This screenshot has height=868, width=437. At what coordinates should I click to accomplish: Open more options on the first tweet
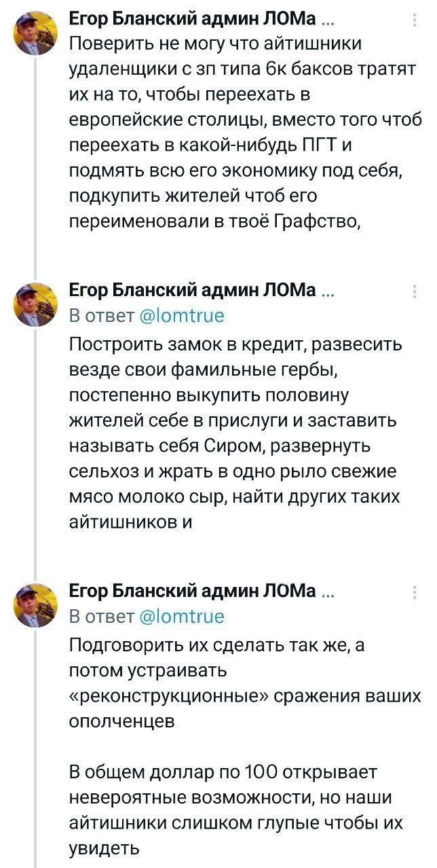click(415, 21)
